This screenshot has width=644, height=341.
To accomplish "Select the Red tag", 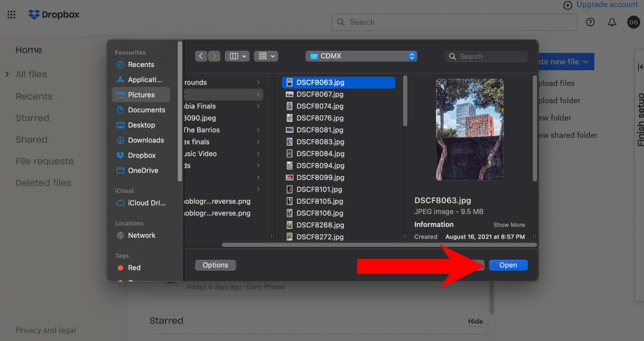I will [x=141, y=268].
